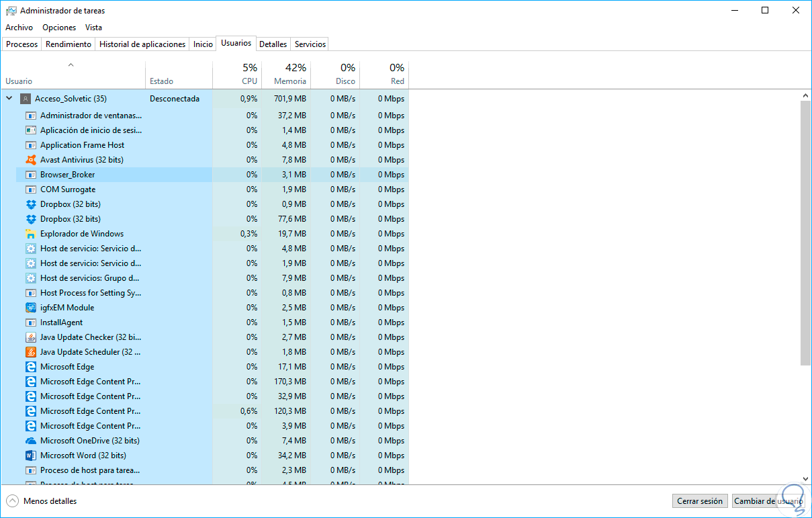Click the Explorador de Windows folder icon
This screenshot has height=518, width=812.
pos(30,234)
